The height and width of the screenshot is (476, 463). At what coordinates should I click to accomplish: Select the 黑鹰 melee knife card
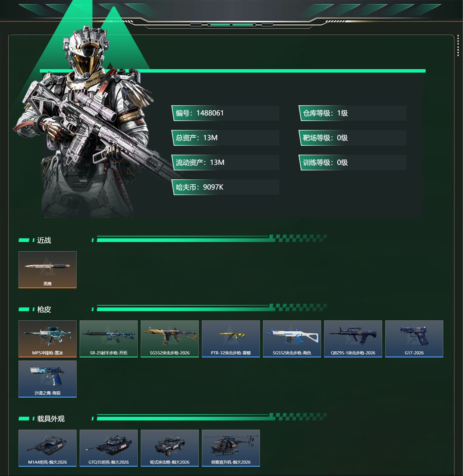(48, 270)
